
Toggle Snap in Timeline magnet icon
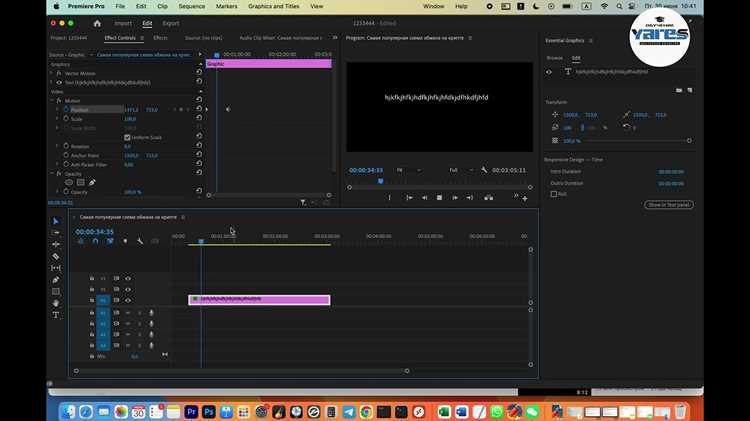(x=95, y=241)
